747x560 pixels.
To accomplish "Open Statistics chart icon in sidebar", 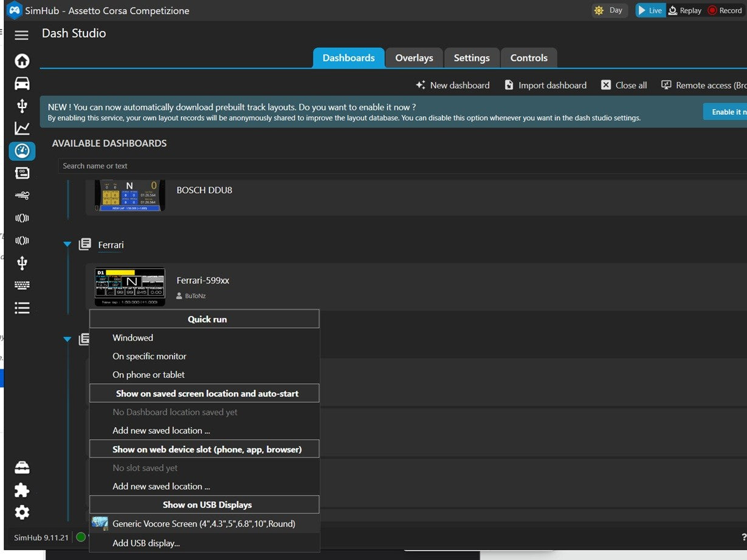I will click(x=22, y=128).
